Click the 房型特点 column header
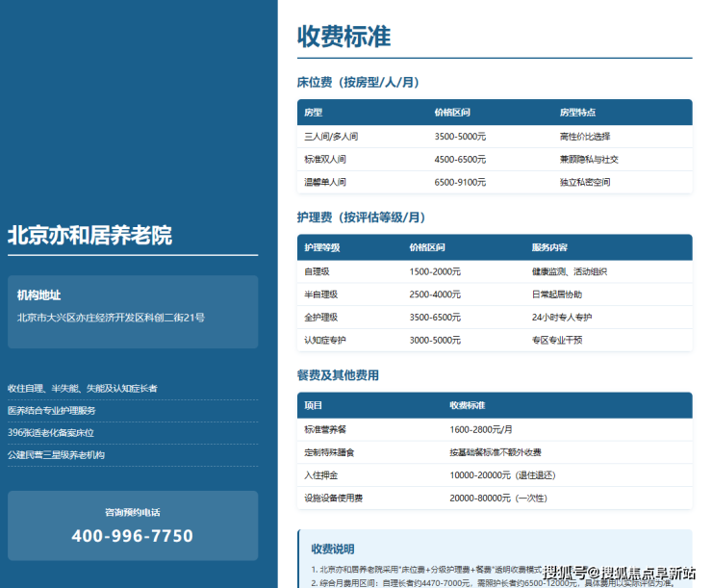The image size is (712, 588). click(577, 113)
